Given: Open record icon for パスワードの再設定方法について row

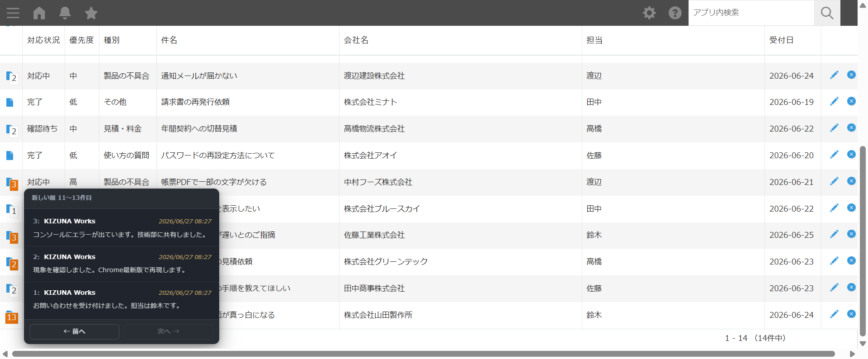Looking at the screenshot, I should pos(9,156).
